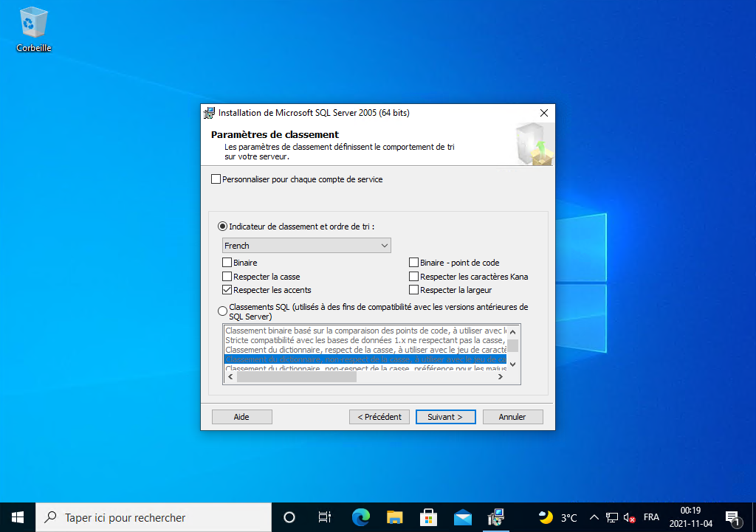Select the highlighted dictionary collation list entry
The image size is (756, 532).
(x=365, y=359)
